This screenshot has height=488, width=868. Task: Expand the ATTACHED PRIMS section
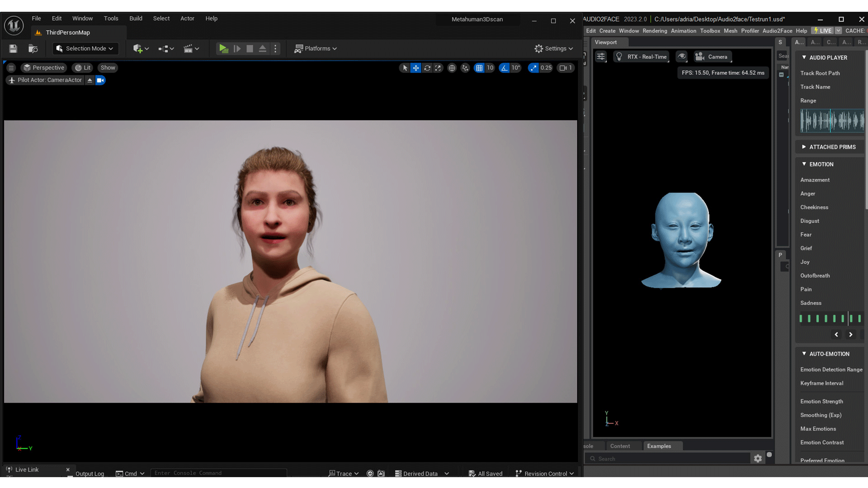(x=804, y=147)
